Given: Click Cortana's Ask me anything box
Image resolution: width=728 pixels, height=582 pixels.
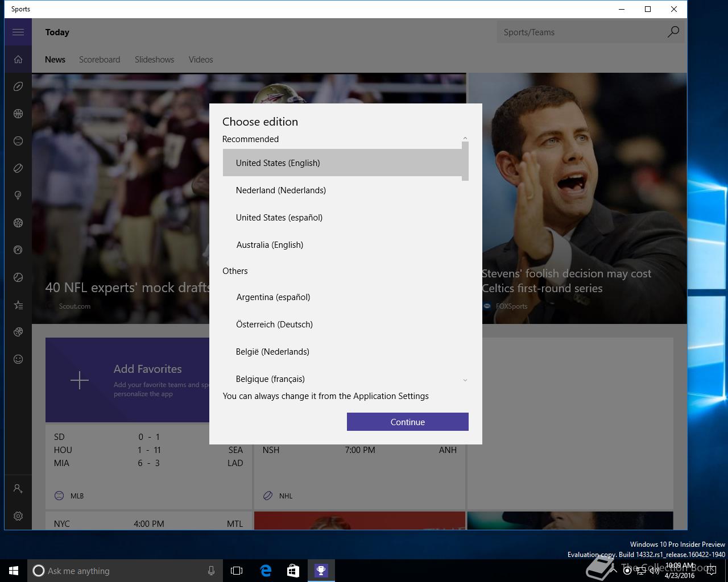Looking at the screenshot, I should coord(125,571).
